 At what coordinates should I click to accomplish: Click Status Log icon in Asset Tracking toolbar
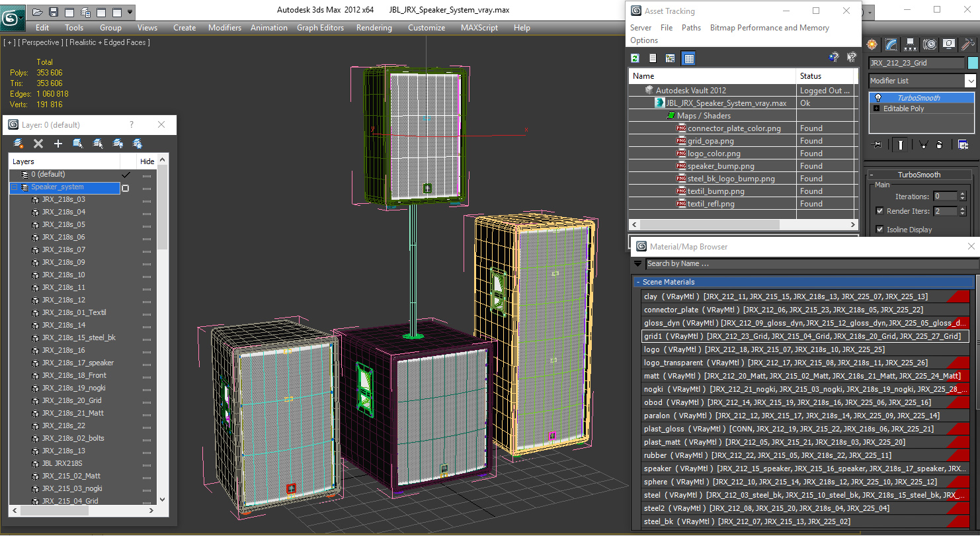click(653, 58)
